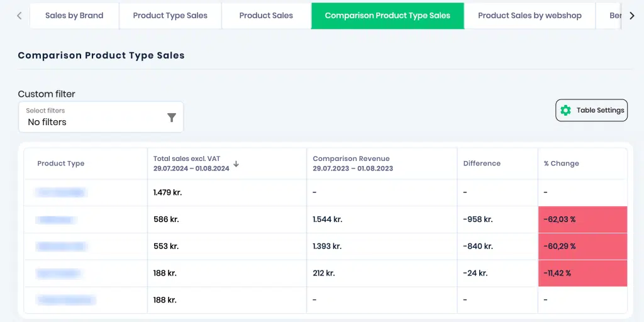This screenshot has width=644, height=322.
Task: Open the Table Settings button
Action: (591, 110)
